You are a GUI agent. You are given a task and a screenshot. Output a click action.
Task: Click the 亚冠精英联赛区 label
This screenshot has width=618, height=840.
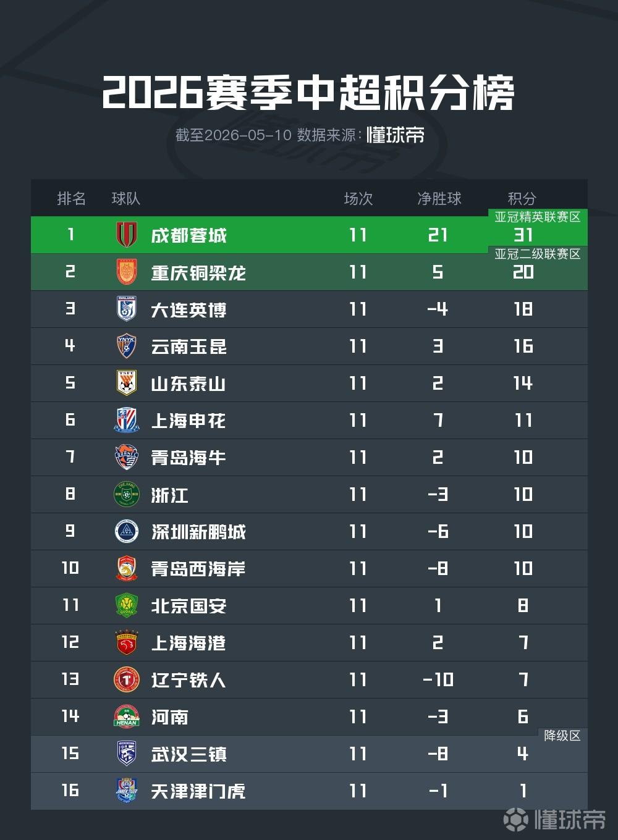click(x=538, y=217)
